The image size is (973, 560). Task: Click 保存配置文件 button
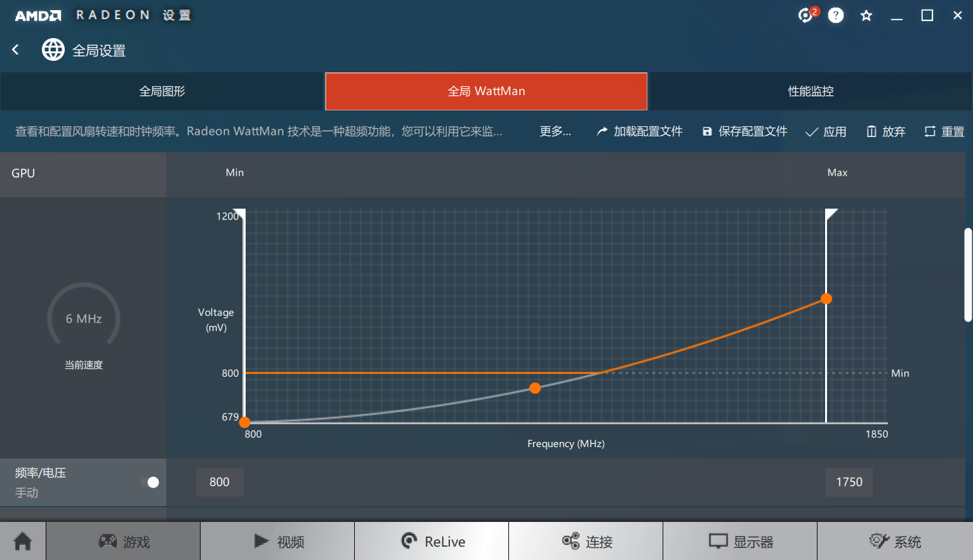coord(745,131)
